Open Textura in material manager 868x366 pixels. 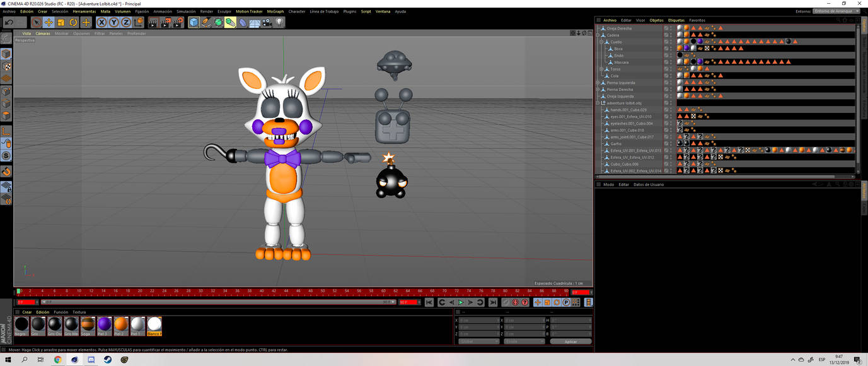coord(79,312)
